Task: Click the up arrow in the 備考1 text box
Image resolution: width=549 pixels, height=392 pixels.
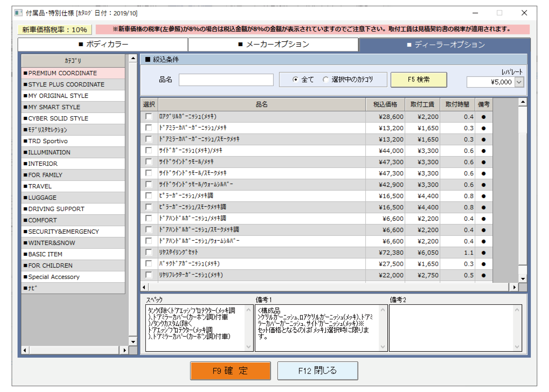Action: [x=383, y=310]
